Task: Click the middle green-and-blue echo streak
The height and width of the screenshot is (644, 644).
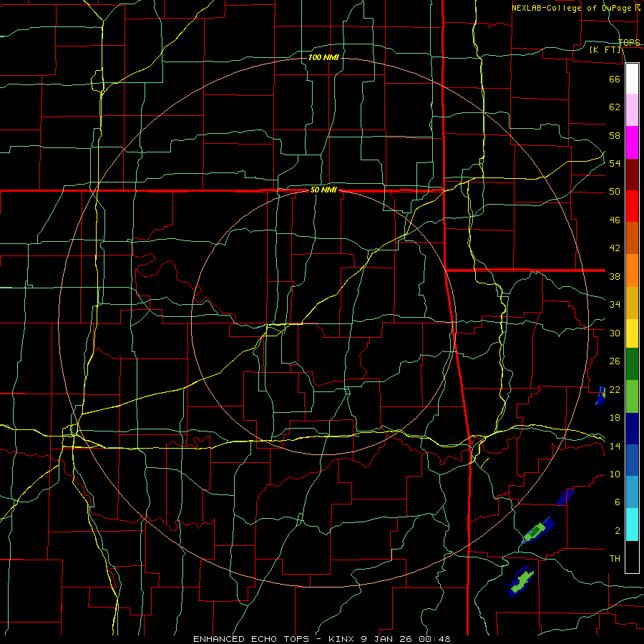Action: [x=538, y=531]
